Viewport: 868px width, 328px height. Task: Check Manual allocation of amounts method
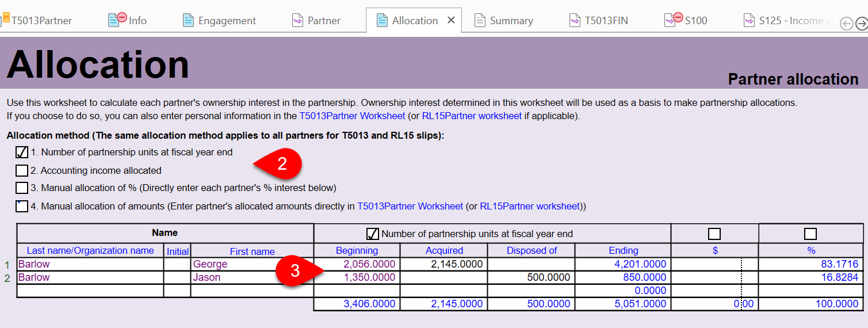tap(22, 206)
